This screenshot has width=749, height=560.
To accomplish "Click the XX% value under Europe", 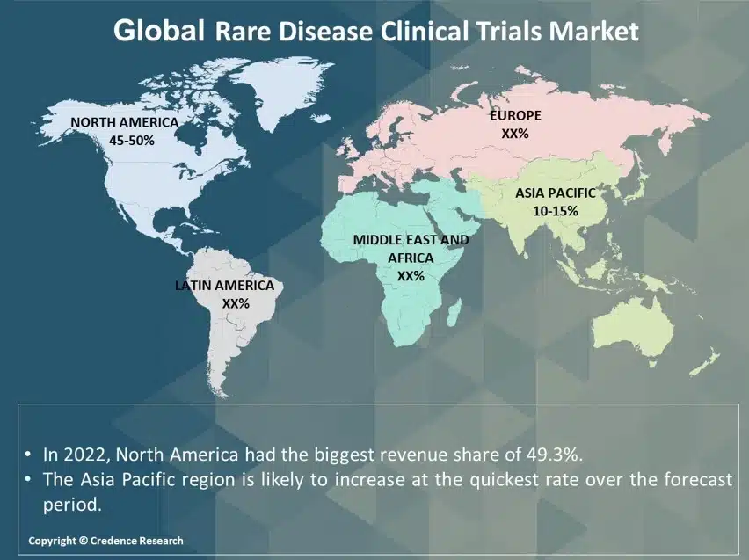I will [514, 133].
